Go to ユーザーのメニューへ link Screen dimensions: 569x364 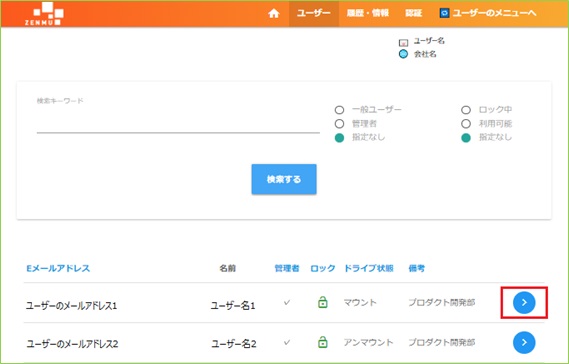494,13
